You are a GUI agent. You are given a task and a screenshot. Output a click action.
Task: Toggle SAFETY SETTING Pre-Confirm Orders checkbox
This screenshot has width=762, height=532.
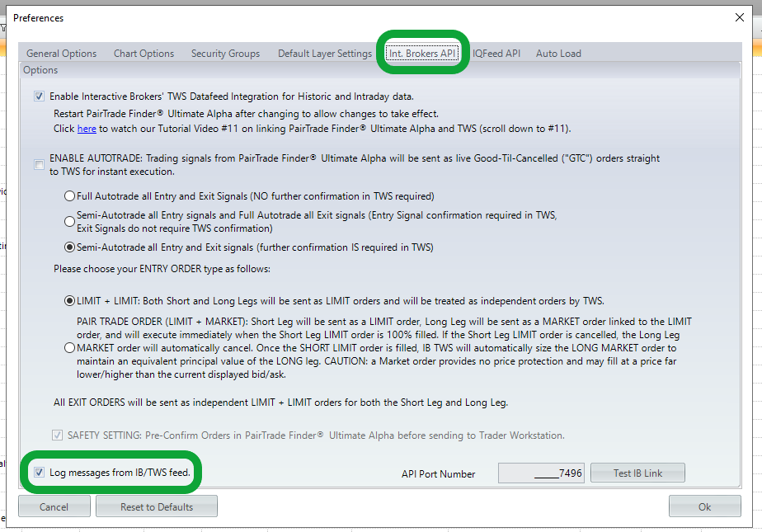58,435
